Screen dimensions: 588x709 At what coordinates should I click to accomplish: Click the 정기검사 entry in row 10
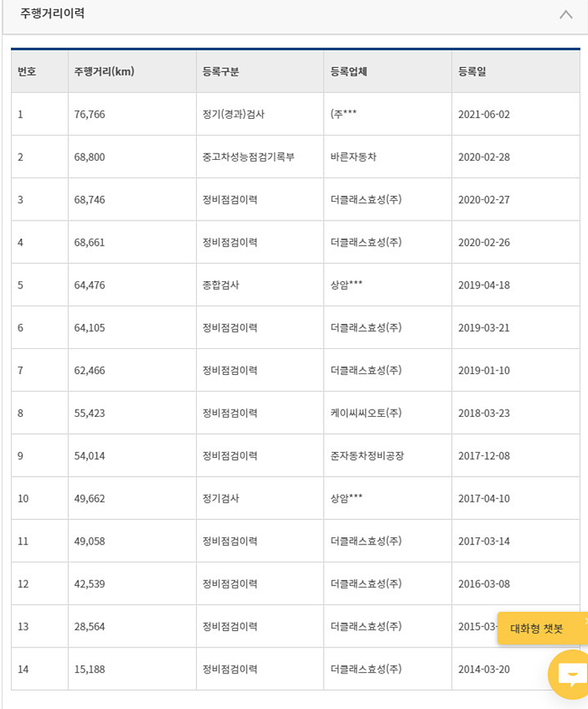point(220,498)
